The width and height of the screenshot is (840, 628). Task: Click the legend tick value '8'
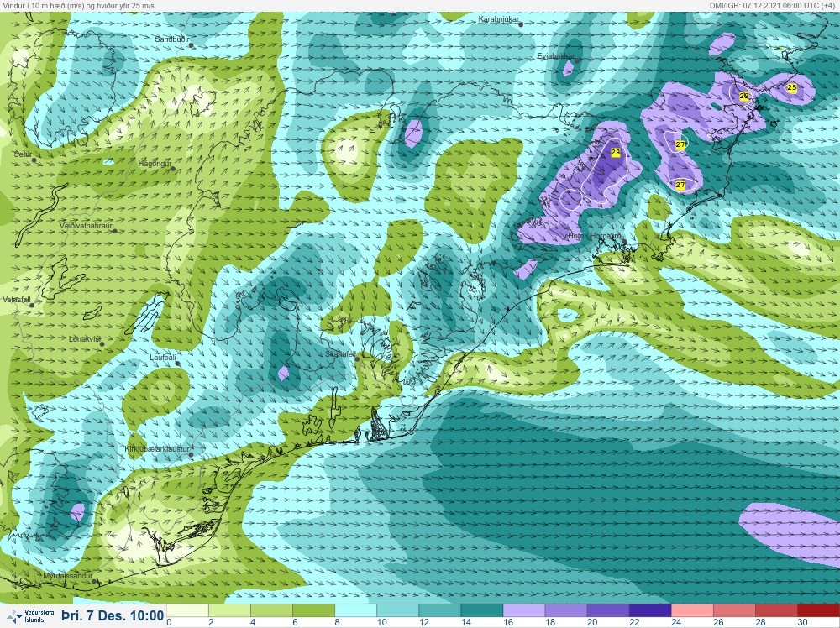pyautogui.click(x=338, y=622)
